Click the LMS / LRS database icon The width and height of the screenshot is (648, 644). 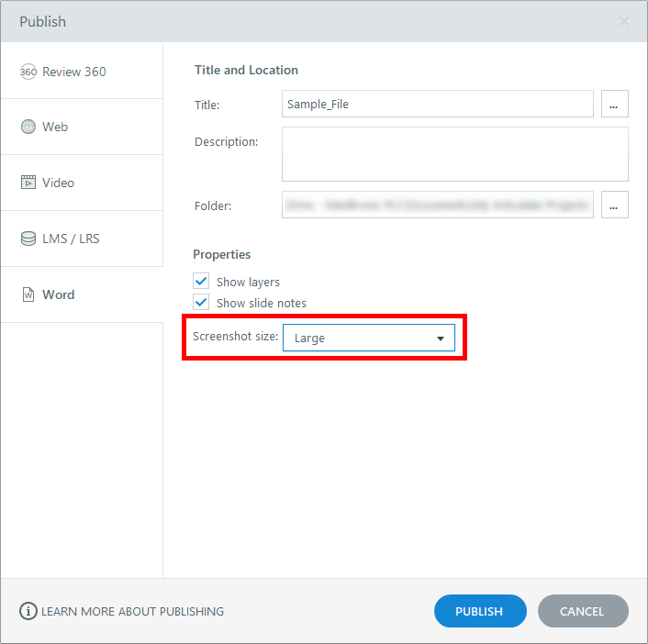(x=28, y=239)
